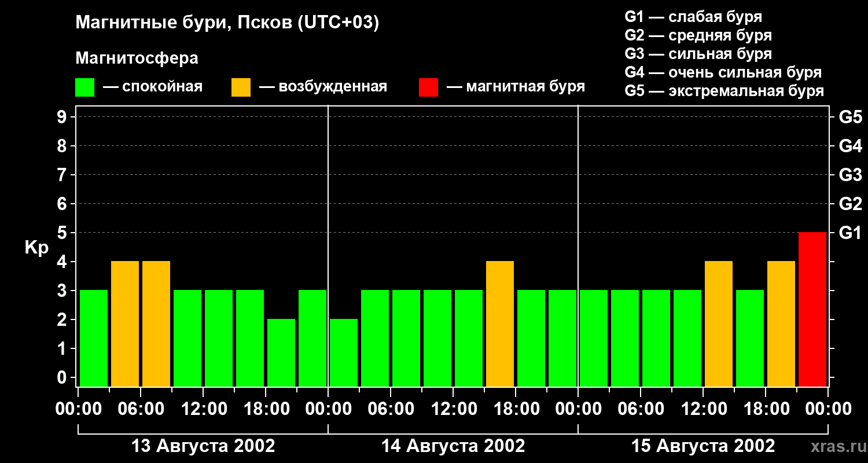Click the '— спокойная' legend label
Viewport: 868px width, 463px height.
152,87
